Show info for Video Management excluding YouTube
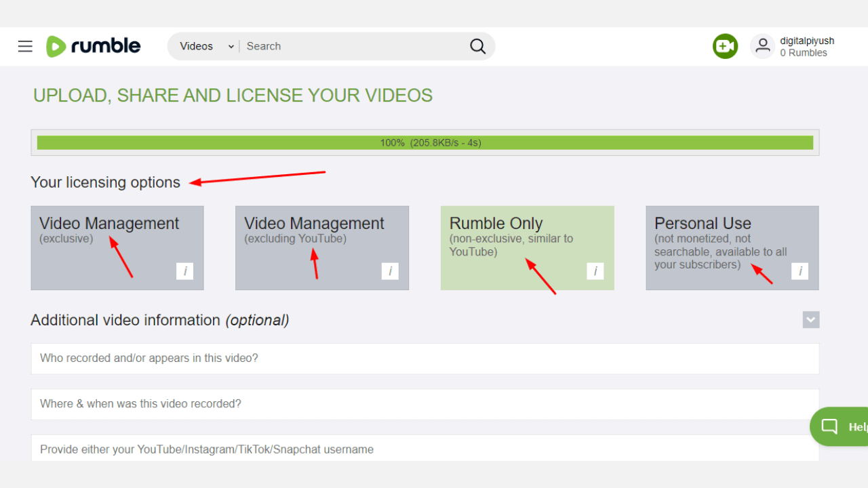868x488 pixels. [x=390, y=271]
